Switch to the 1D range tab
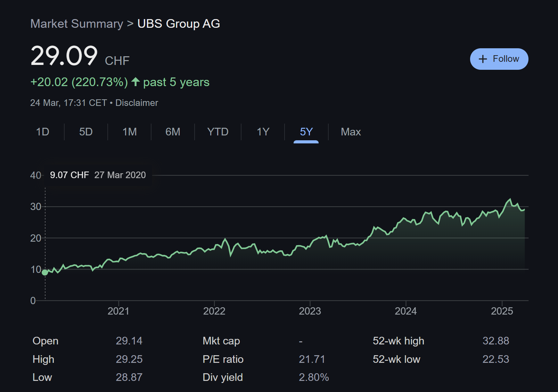Viewport: 558px width, 392px height. coord(43,132)
